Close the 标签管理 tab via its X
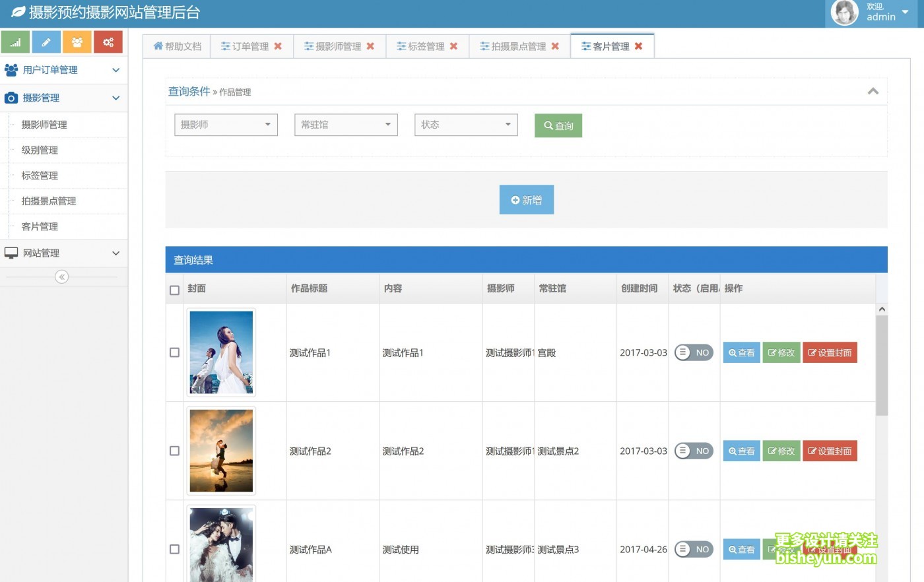This screenshot has height=582, width=924. coord(453,46)
